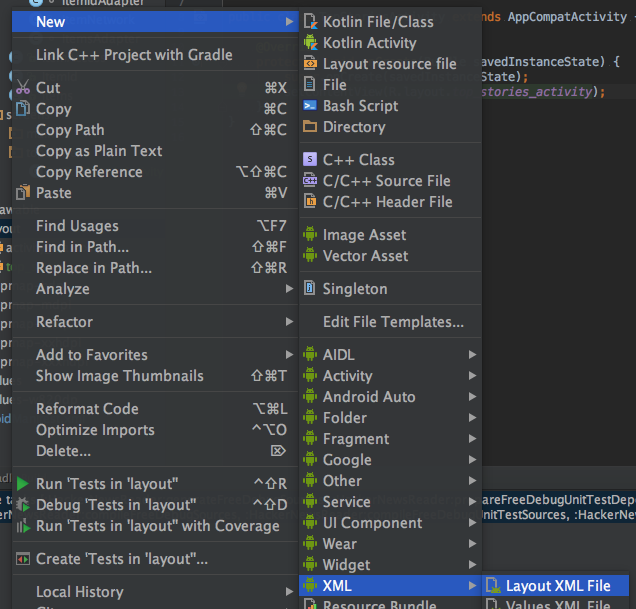Click the Paste clipboard icon
This screenshot has width=636, height=609.
23,192
